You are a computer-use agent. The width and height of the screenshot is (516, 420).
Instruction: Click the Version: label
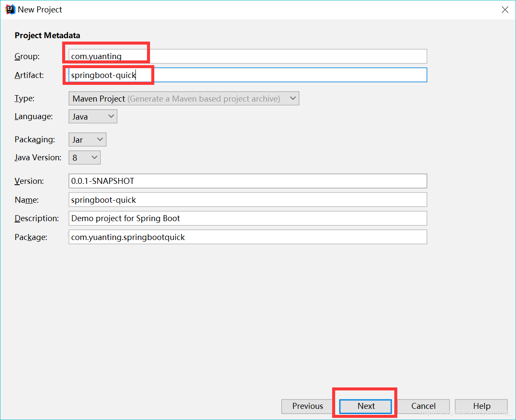coord(29,181)
